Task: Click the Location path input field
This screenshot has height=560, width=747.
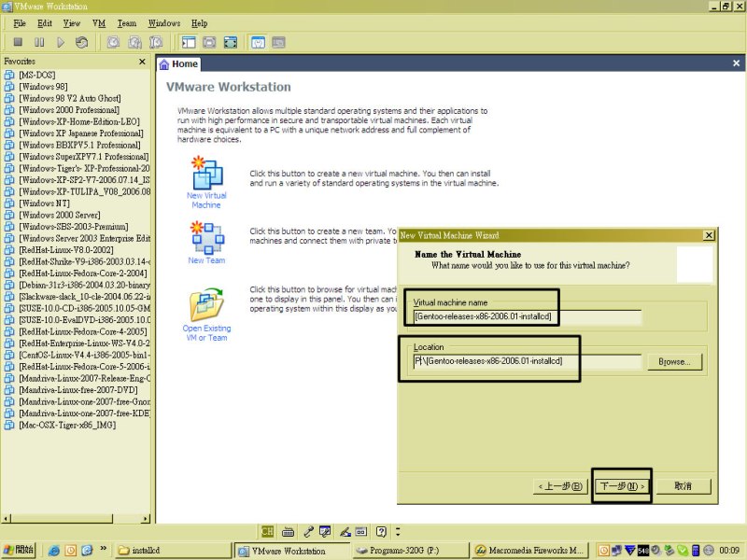Action: pos(528,361)
